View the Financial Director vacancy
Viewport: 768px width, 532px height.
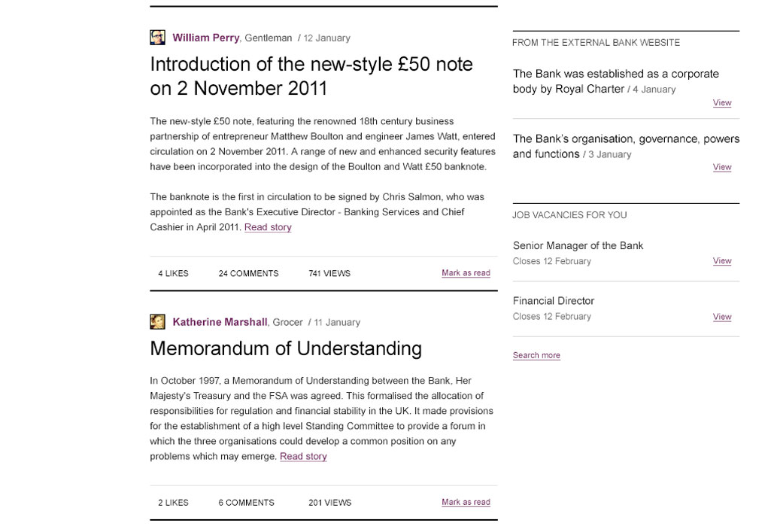pos(722,317)
